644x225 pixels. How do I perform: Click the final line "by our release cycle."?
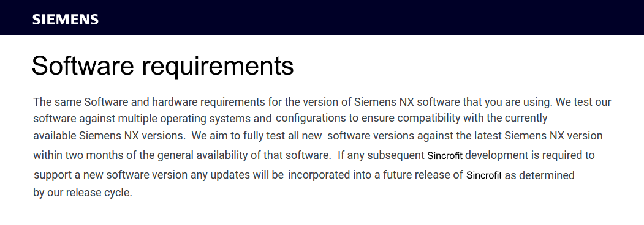83,193
